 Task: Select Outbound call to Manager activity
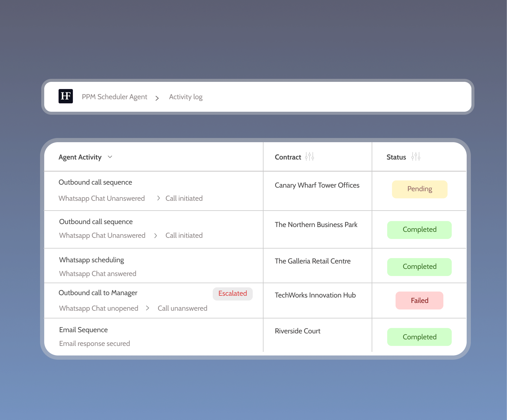(98, 293)
